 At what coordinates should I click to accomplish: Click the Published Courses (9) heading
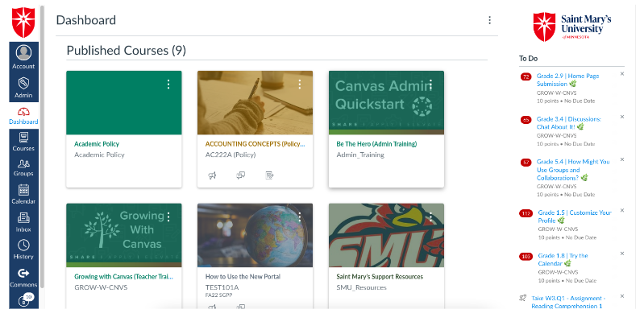click(126, 51)
